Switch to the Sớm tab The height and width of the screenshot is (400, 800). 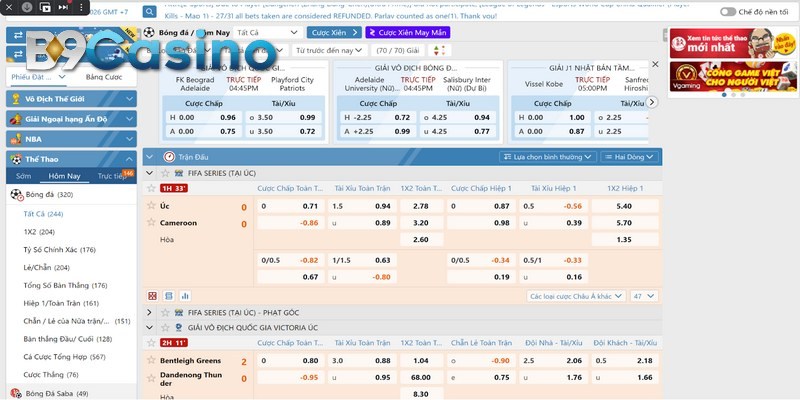(23, 176)
